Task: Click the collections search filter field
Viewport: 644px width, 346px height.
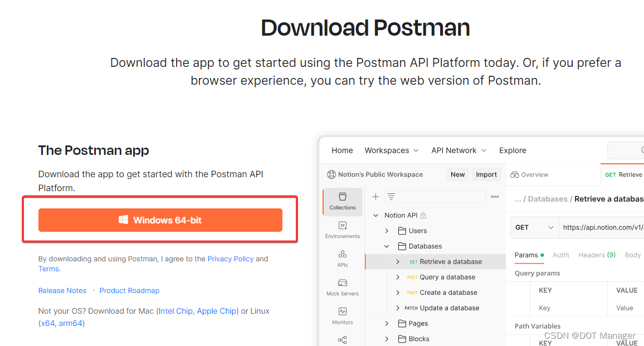Action: 435,197
